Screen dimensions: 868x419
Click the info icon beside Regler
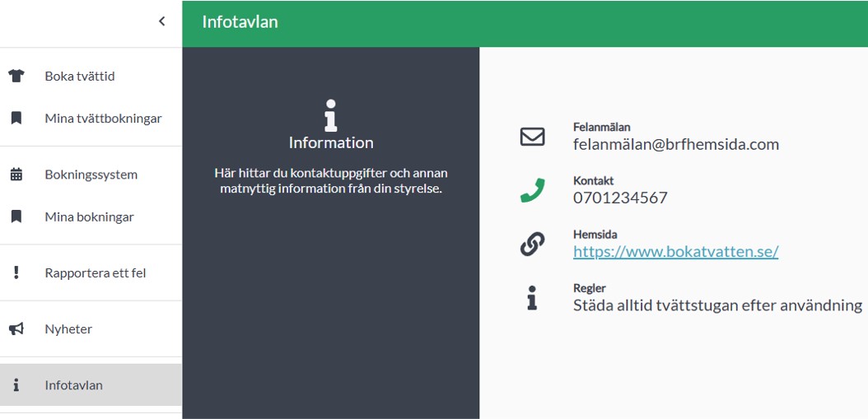tap(532, 298)
